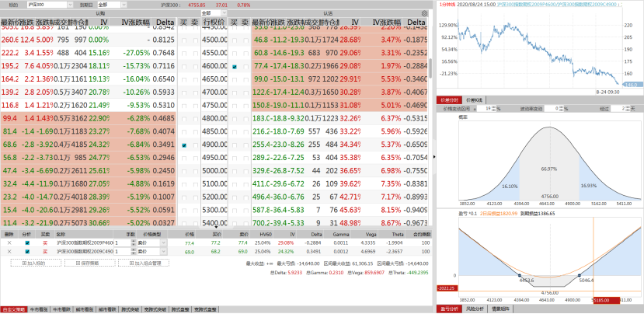Open the 风险分析 tab

(x=475, y=309)
